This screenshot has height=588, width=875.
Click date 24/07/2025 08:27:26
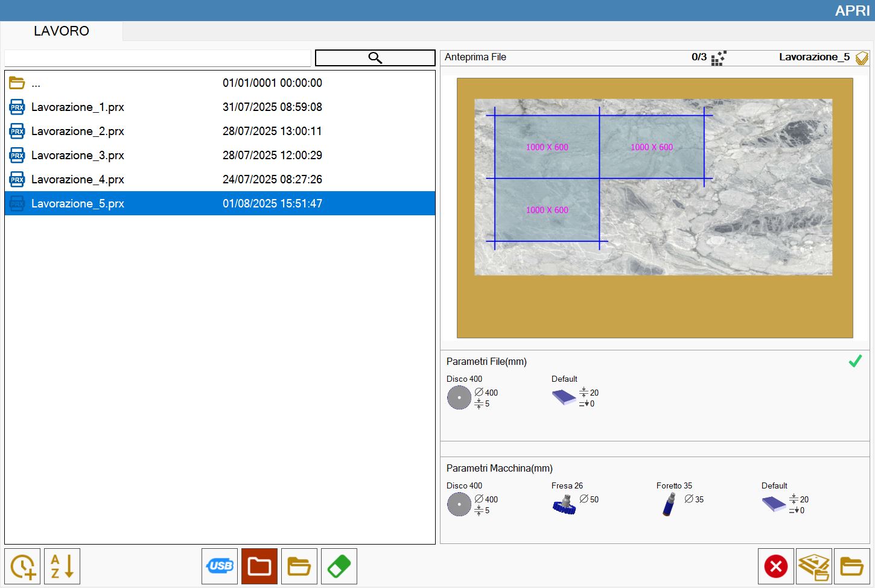pos(272,179)
